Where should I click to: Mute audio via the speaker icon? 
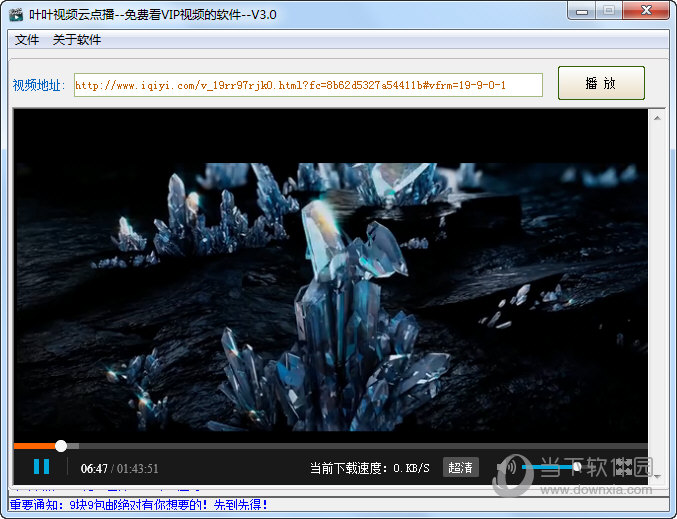pyautogui.click(x=508, y=467)
